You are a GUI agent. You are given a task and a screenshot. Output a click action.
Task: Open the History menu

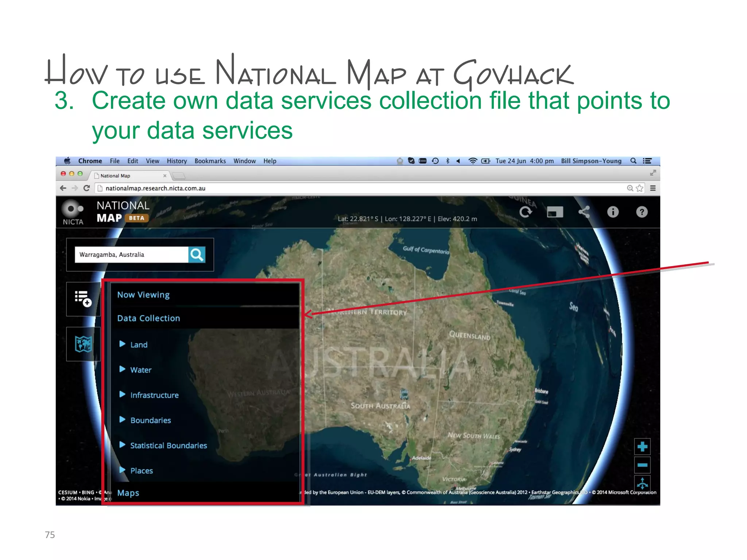pos(177,161)
